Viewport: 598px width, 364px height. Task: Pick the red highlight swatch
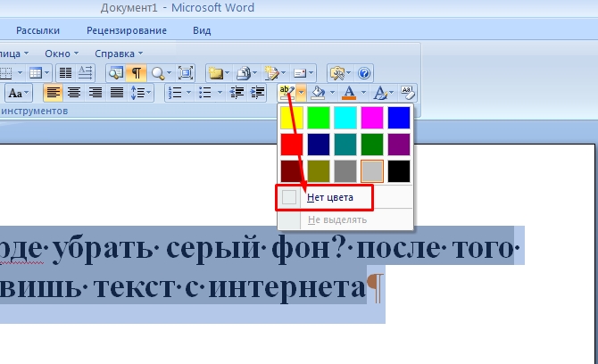[x=292, y=145]
